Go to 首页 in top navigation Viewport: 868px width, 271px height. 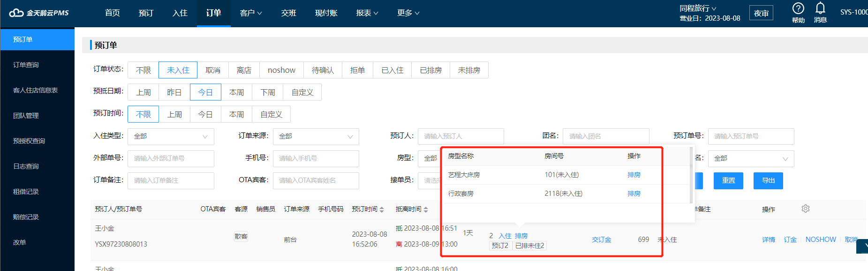[113, 13]
